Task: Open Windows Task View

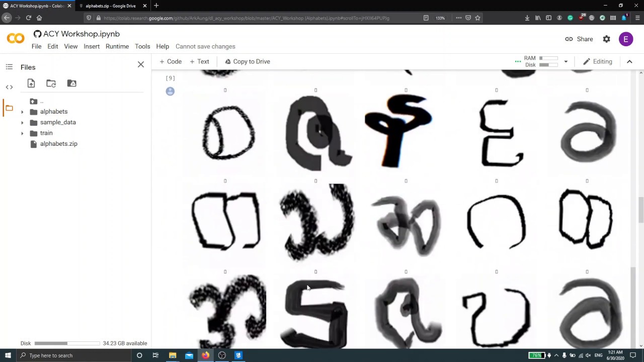Action: [155, 355]
